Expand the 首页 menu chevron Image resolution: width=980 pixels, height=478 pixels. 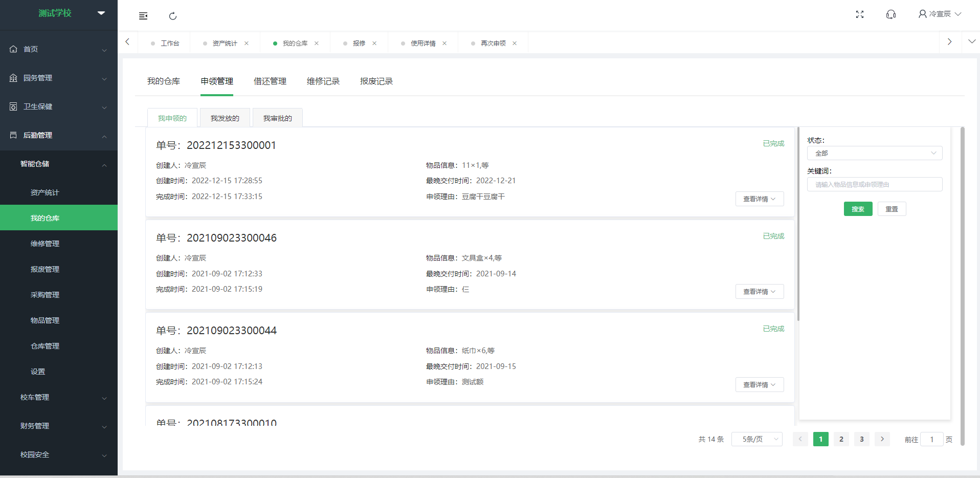click(104, 50)
